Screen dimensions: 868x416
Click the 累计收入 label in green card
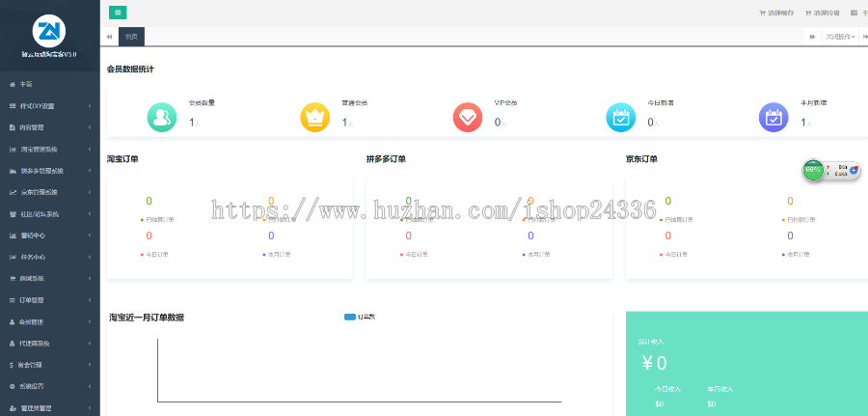point(651,342)
